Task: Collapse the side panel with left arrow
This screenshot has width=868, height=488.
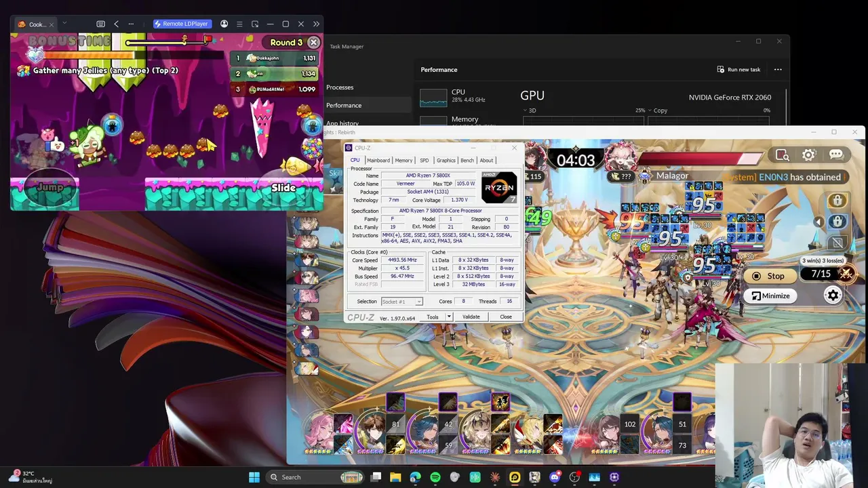Action: [x=818, y=222]
